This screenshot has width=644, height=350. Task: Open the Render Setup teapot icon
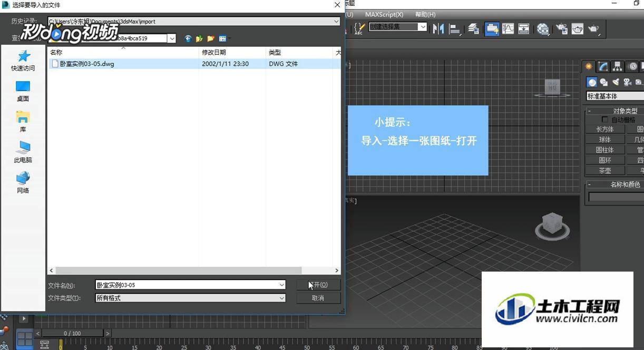[562, 29]
